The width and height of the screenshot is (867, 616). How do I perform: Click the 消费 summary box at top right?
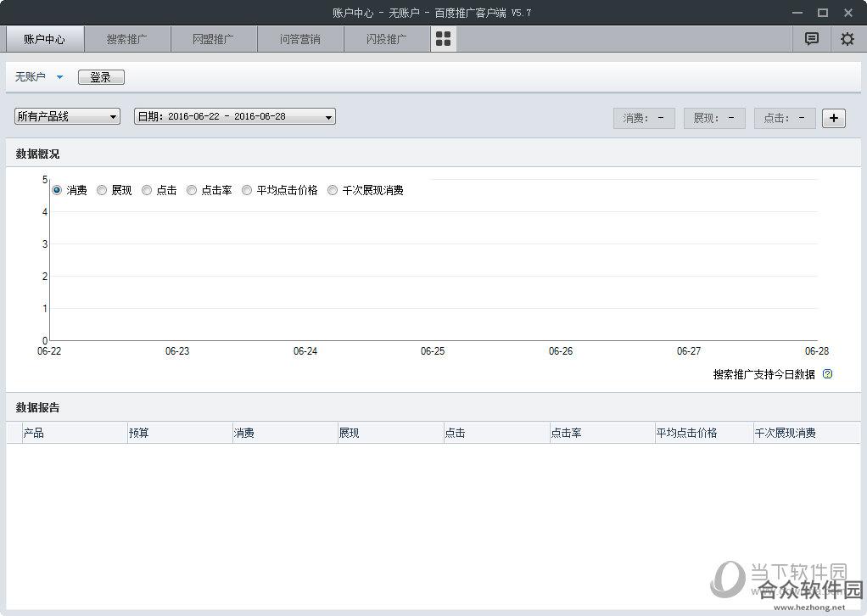tap(644, 118)
